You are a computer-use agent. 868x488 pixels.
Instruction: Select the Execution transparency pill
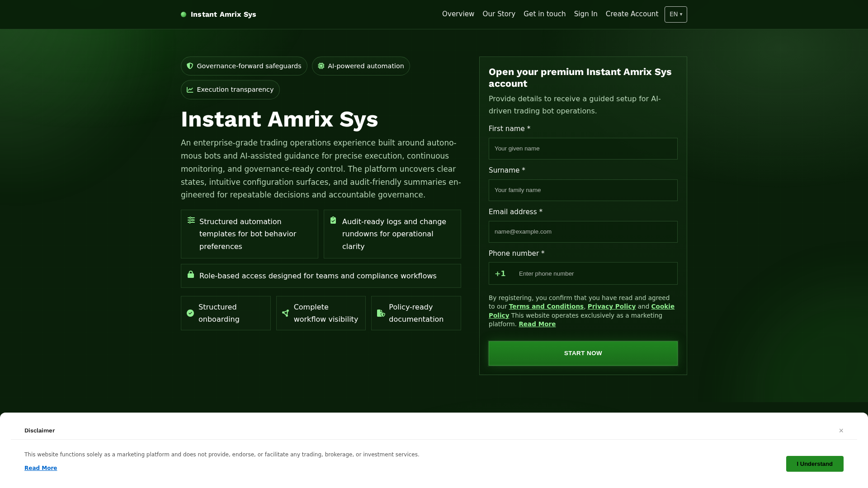[230, 89]
